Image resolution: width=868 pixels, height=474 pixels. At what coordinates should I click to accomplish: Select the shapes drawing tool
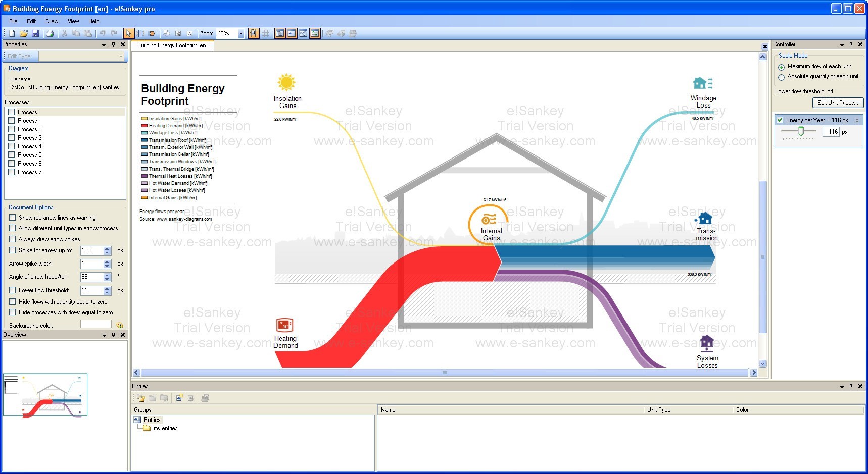pyautogui.click(x=167, y=33)
